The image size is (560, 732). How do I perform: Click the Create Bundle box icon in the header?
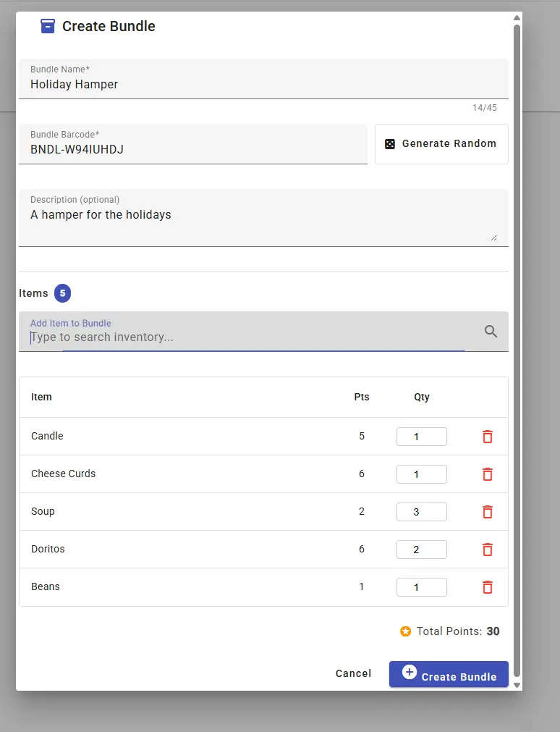point(48,26)
